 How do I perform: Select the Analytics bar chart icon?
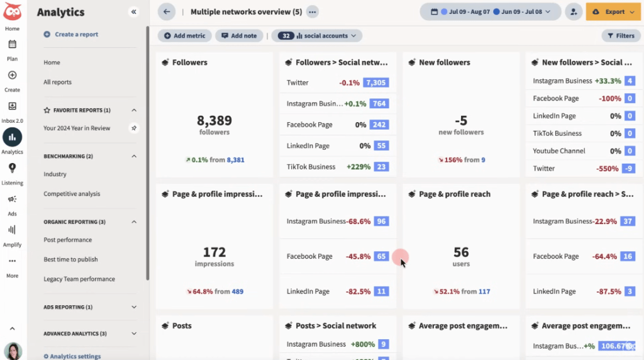[x=13, y=137]
